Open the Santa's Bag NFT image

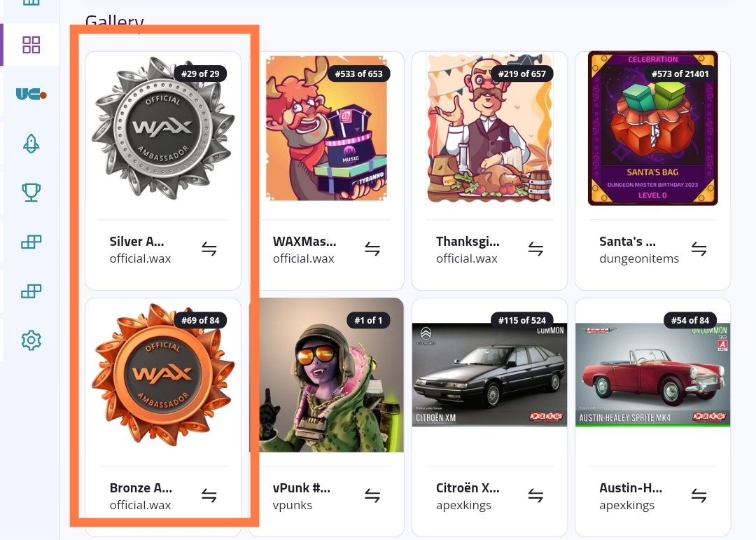[653, 128]
